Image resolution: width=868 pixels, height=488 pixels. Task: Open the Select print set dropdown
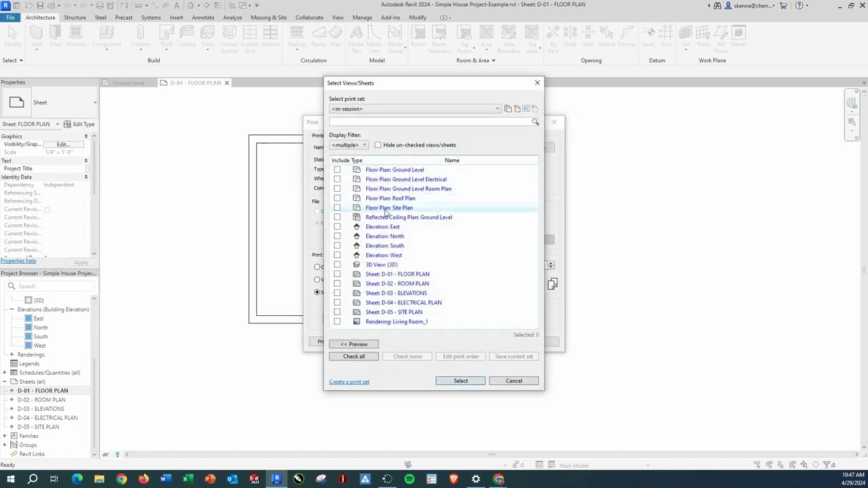coord(415,108)
